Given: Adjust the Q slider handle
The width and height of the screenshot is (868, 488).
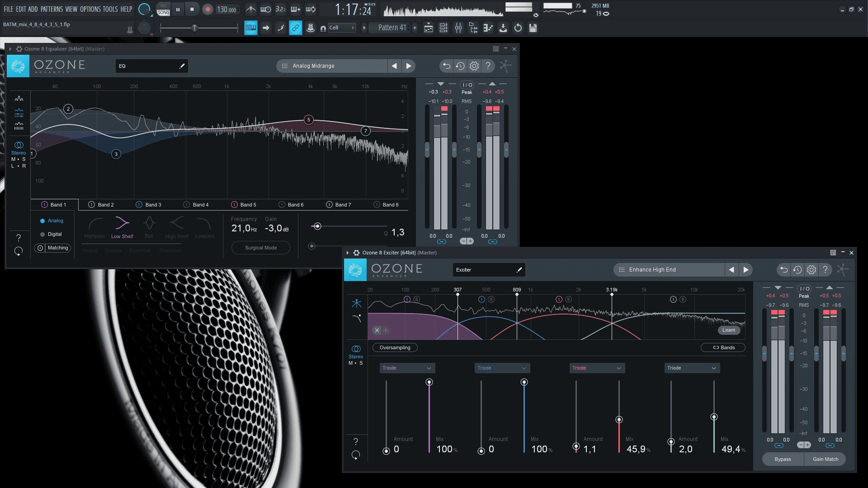Looking at the screenshot, I should pyautogui.click(x=317, y=226).
